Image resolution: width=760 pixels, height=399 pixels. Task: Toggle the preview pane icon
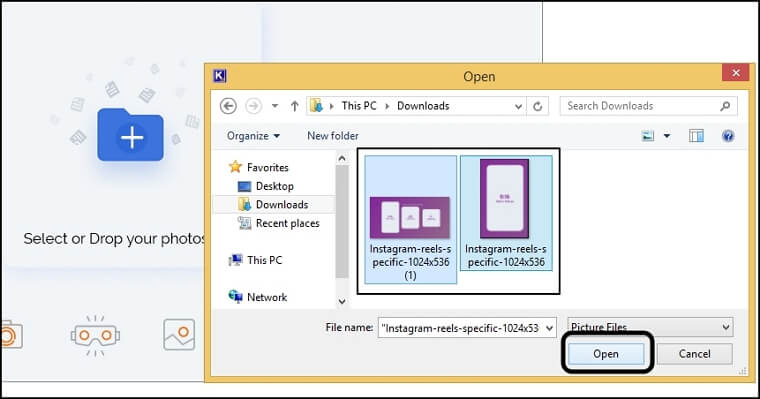pyautogui.click(x=697, y=136)
